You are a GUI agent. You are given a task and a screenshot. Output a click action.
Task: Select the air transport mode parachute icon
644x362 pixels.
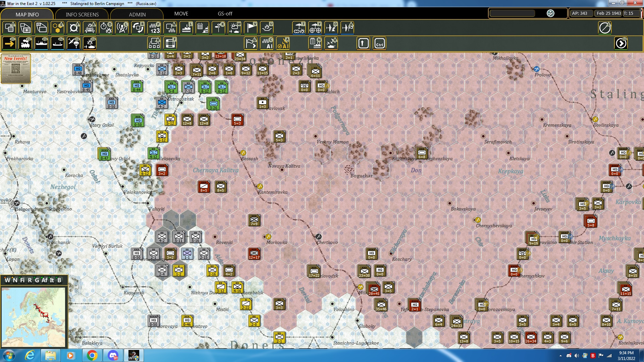click(73, 43)
